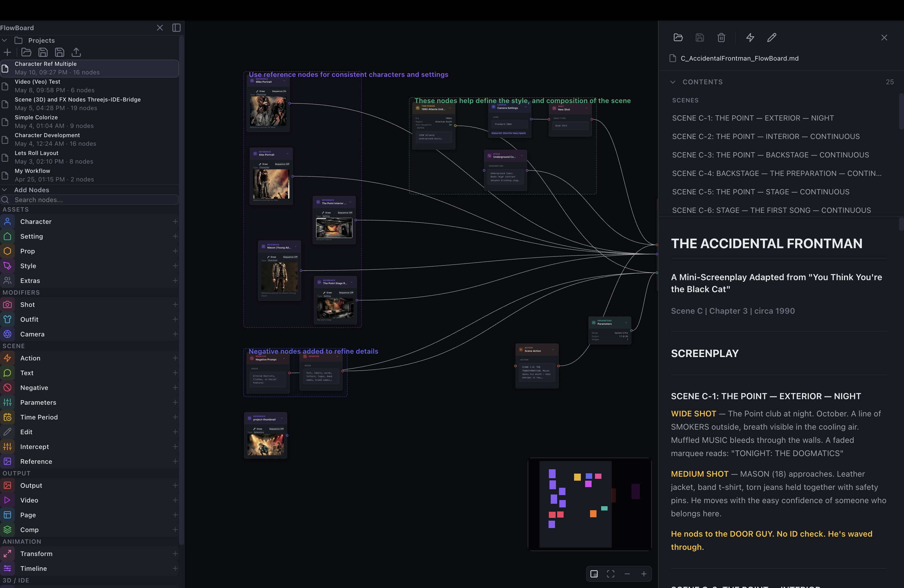Toggle Sequence On in Mike Portrait node
Image resolution: width=904 pixels, height=588 pixels.
[x=279, y=91]
